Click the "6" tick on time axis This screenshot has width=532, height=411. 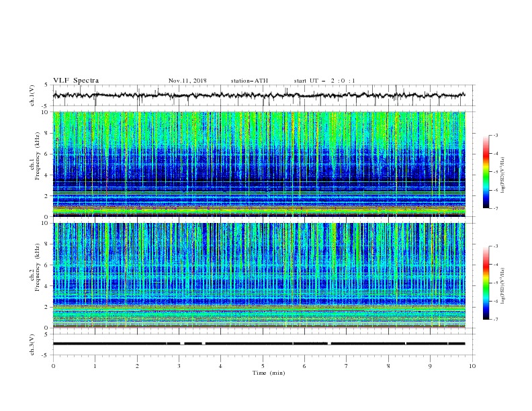click(x=304, y=366)
